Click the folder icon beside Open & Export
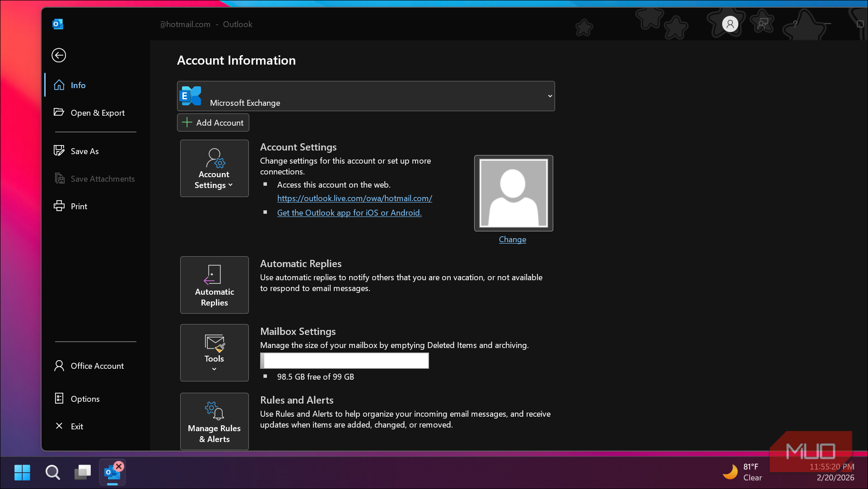Screen dimensions: 868x489 point(59,112)
